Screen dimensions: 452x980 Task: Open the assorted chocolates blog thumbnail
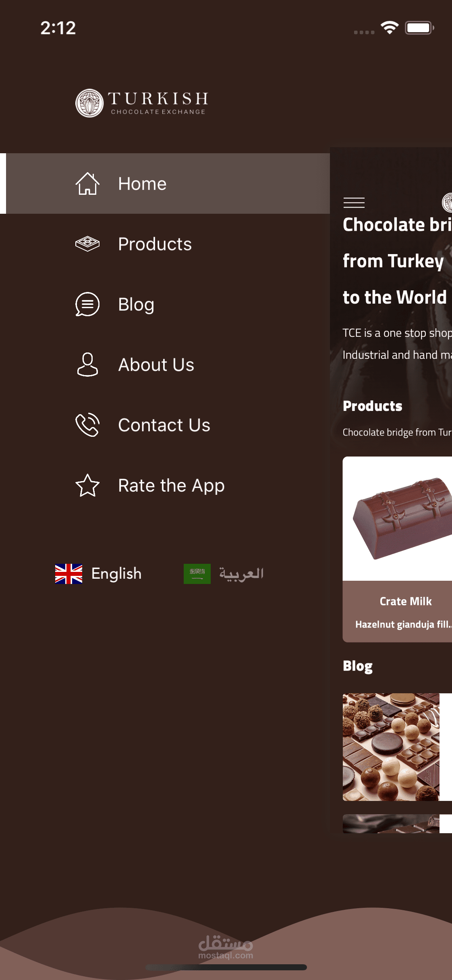(391, 747)
